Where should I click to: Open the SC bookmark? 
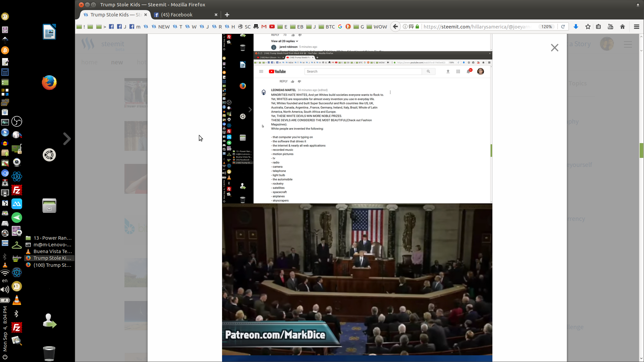tap(244, 26)
